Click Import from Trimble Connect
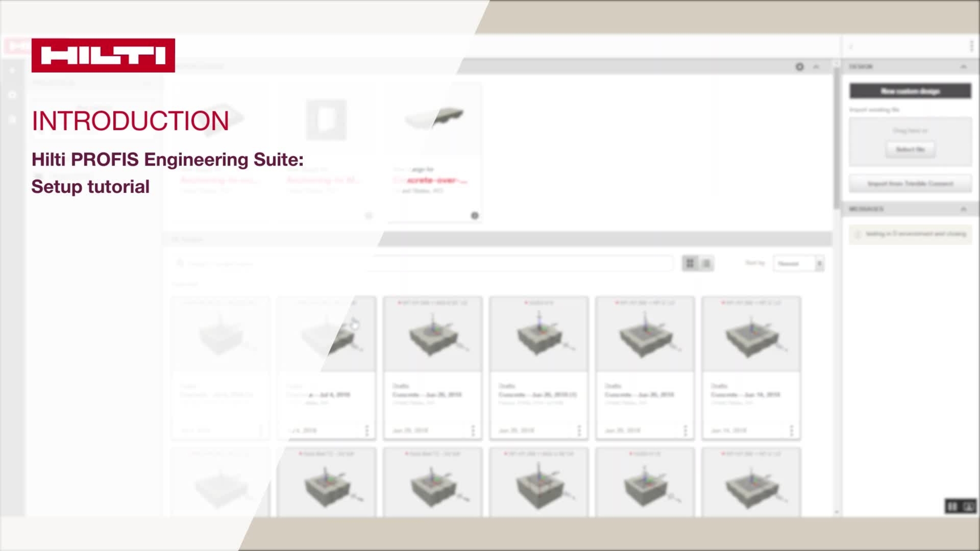980x551 pixels. click(x=910, y=184)
